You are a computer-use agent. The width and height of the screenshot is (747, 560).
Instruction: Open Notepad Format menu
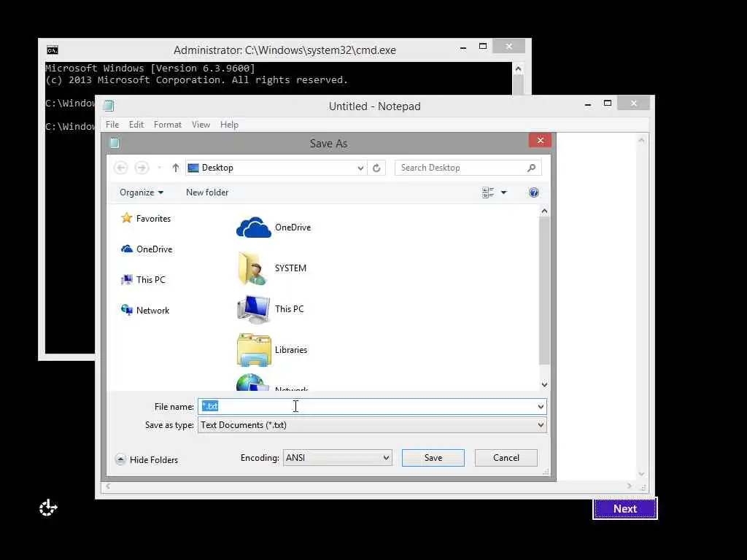(168, 124)
